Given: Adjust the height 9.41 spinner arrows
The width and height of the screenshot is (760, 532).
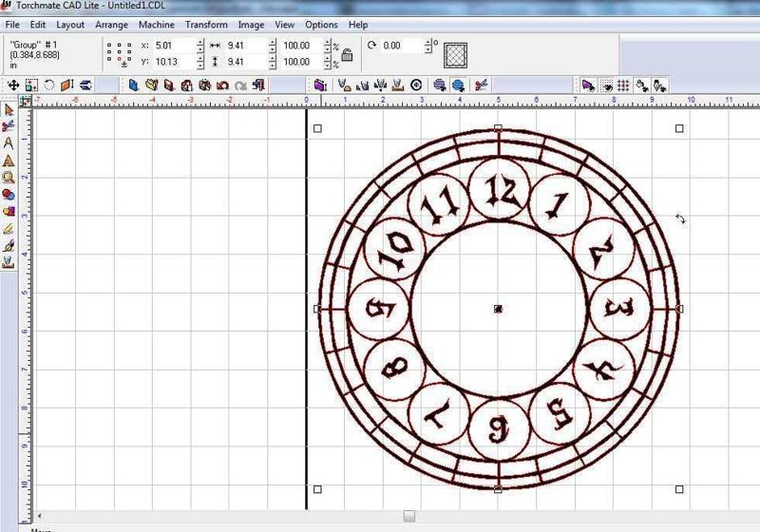Looking at the screenshot, I should pyautogui.click(x=272, y=62).
